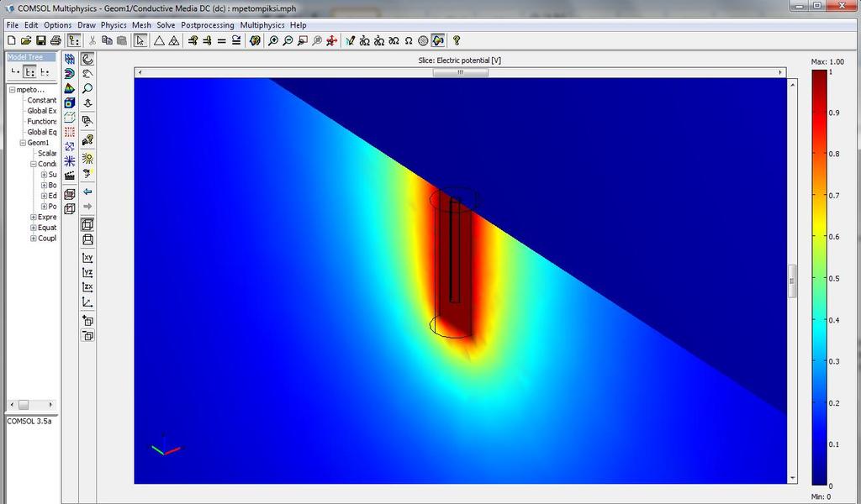Toggle the Model Tree toolbar button

tap(74, 40)
